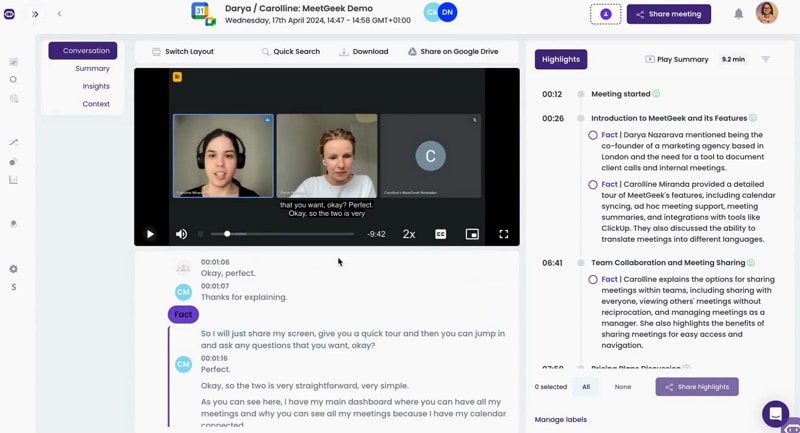
Task: Click Play Summary
Action: pyautogui.click(x=677, y=59)
